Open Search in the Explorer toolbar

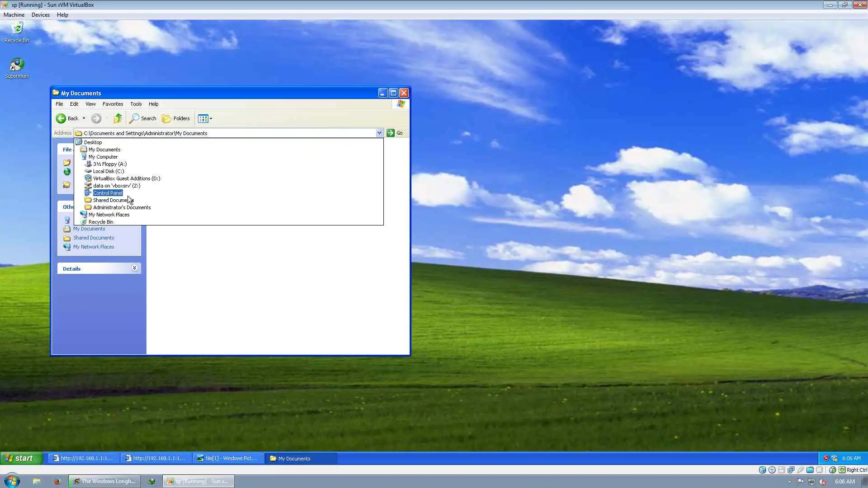point(143,118)
